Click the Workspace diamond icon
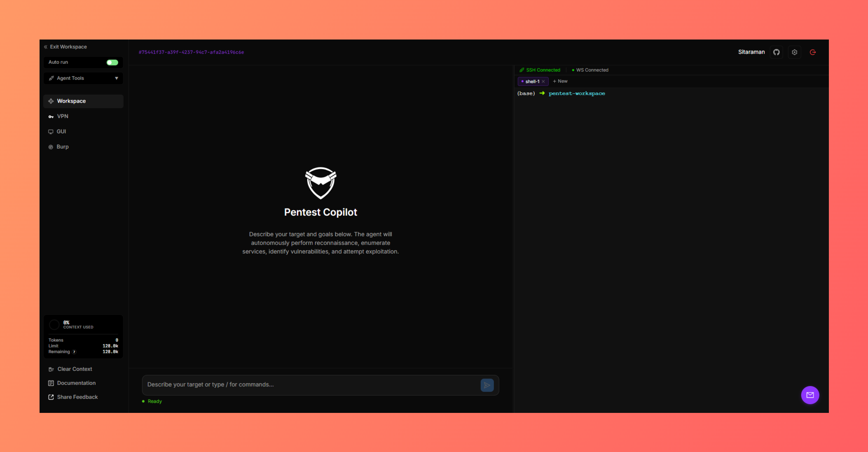 point(51,101)
